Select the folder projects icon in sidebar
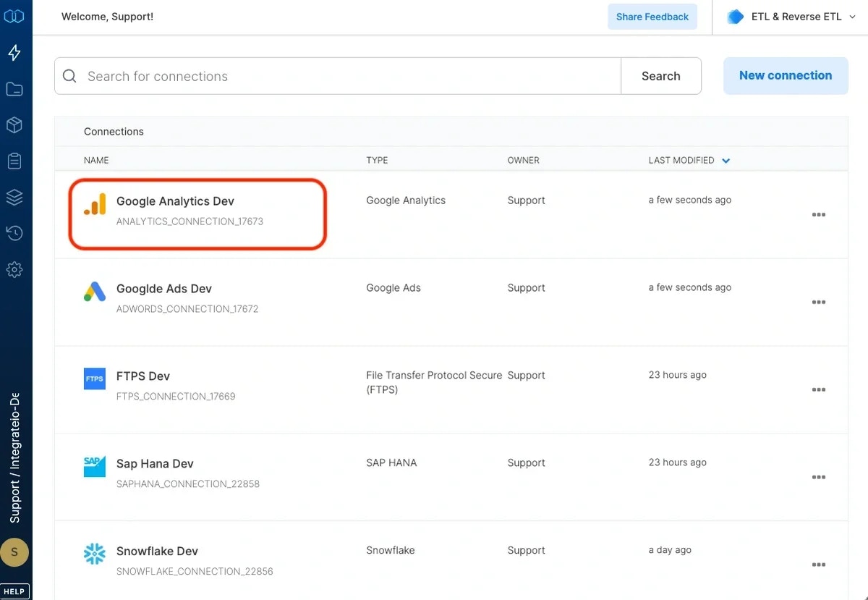The width and height of the screenshot is (868, 600). point(15,88)
